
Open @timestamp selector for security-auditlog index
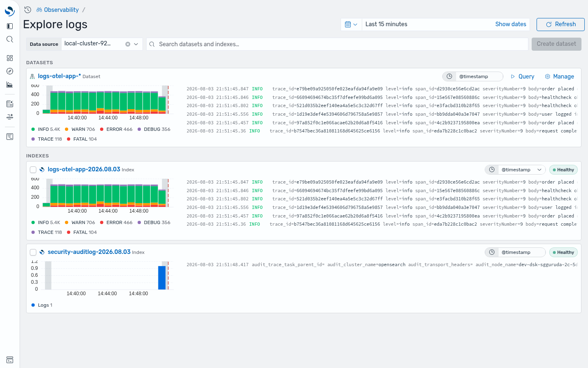click(515, 252)
